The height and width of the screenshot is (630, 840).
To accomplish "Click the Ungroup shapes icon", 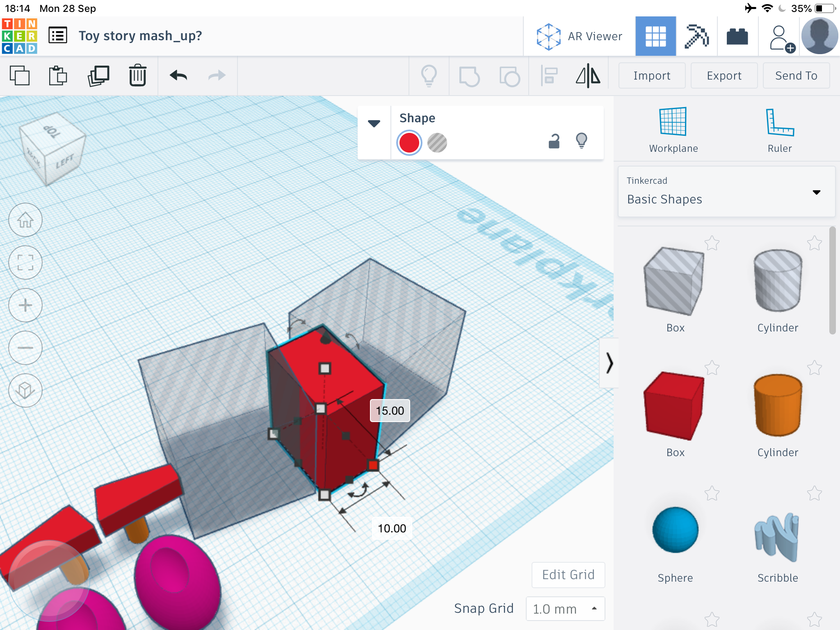I will pyautogui.click(x=509, y=76).
